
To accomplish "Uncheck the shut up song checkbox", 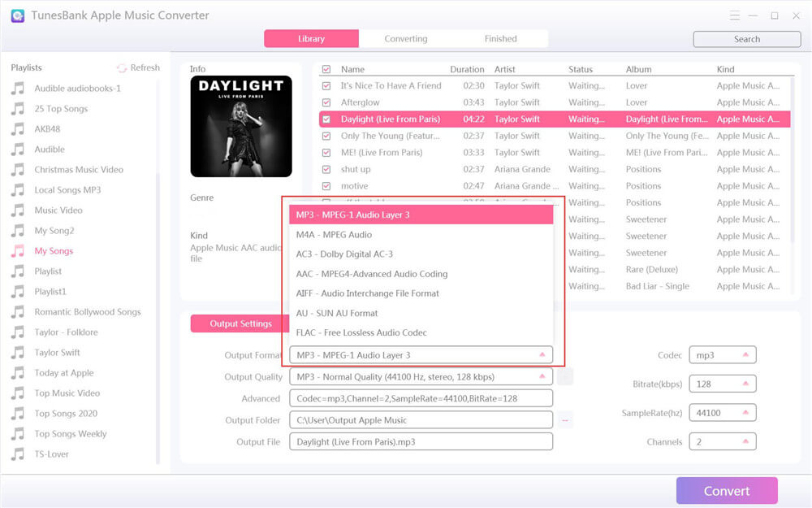I will click(x=326, y=169).
